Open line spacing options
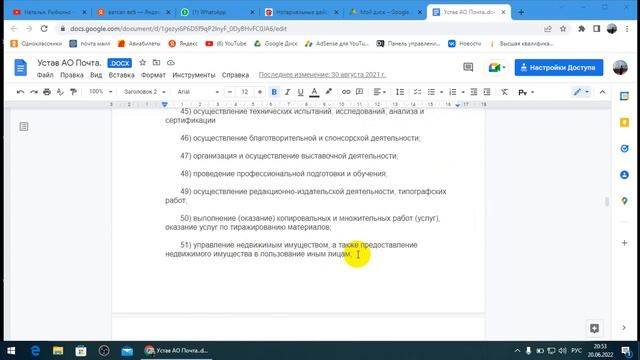The image size is (640, 360). [400, 92]
